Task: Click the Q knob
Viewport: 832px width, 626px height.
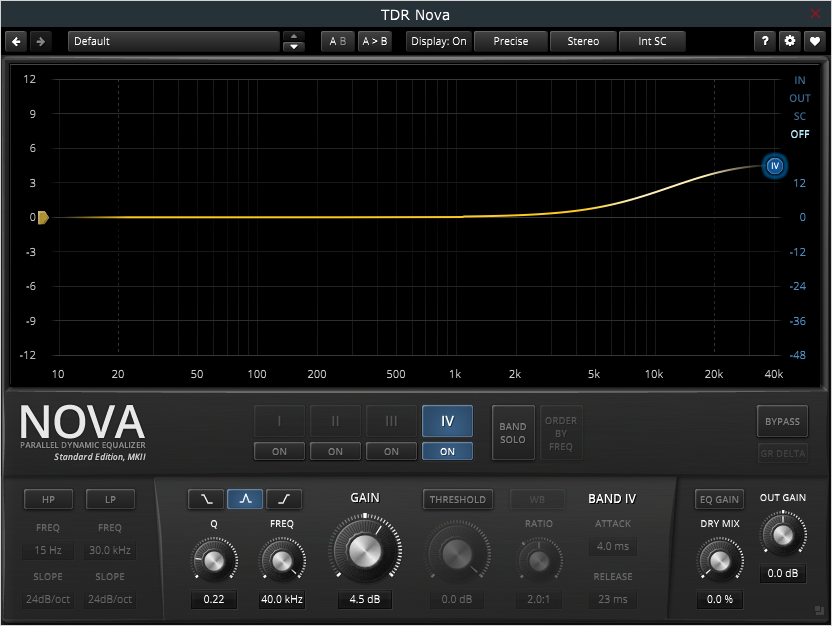Action: [214, 561]
